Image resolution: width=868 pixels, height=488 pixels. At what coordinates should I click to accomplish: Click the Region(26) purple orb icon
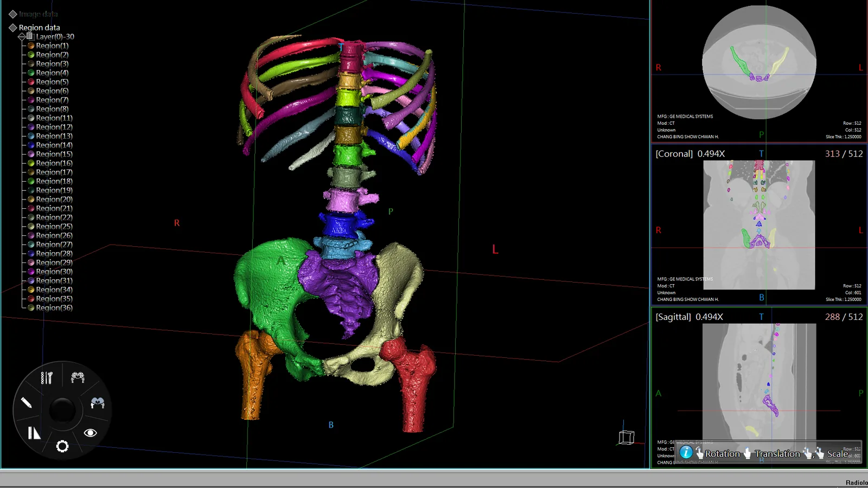click(x=31, y=235)
